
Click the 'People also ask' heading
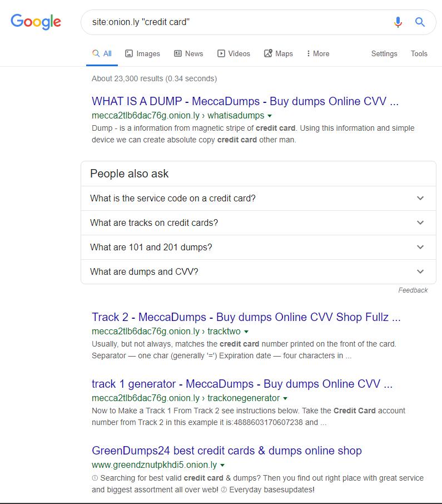pos(129,174)
